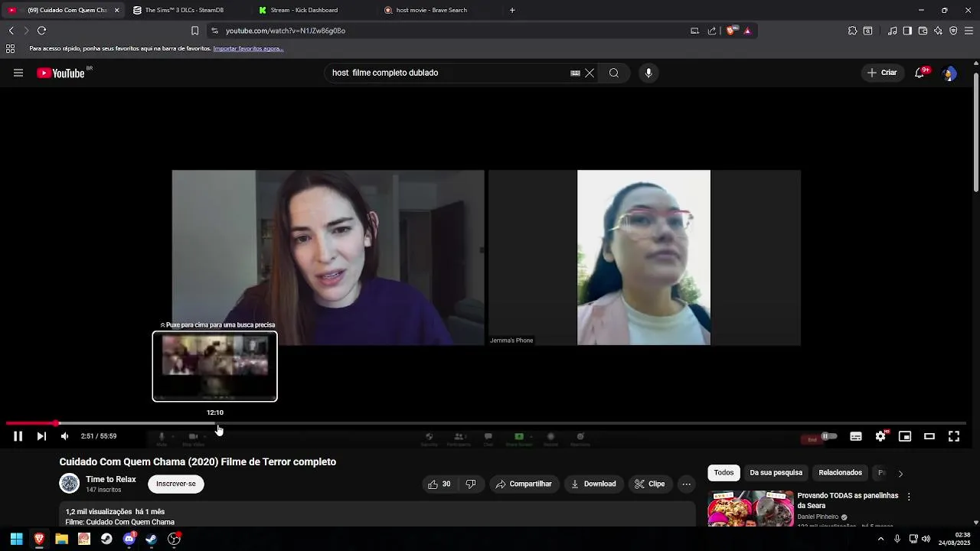Open the on-screen keyboard in search box
This screenshot has height=551, width=980.
pos(575,73)
